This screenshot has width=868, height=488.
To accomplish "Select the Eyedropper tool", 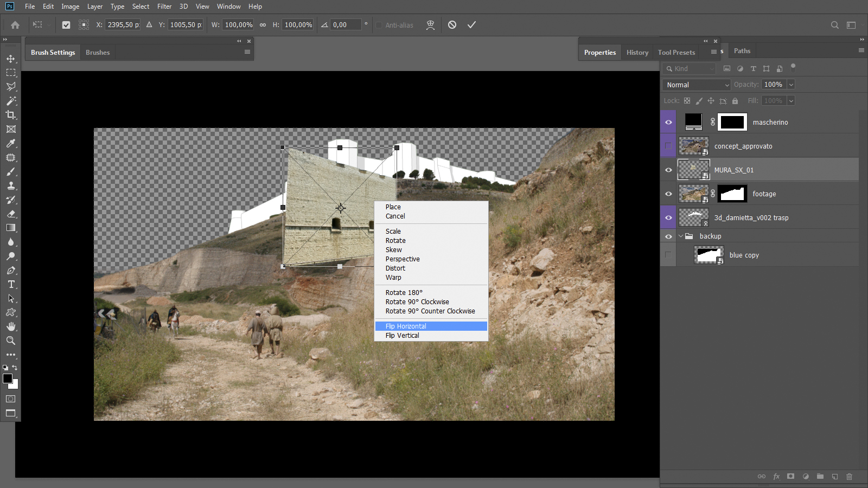I will pos(11,144).
